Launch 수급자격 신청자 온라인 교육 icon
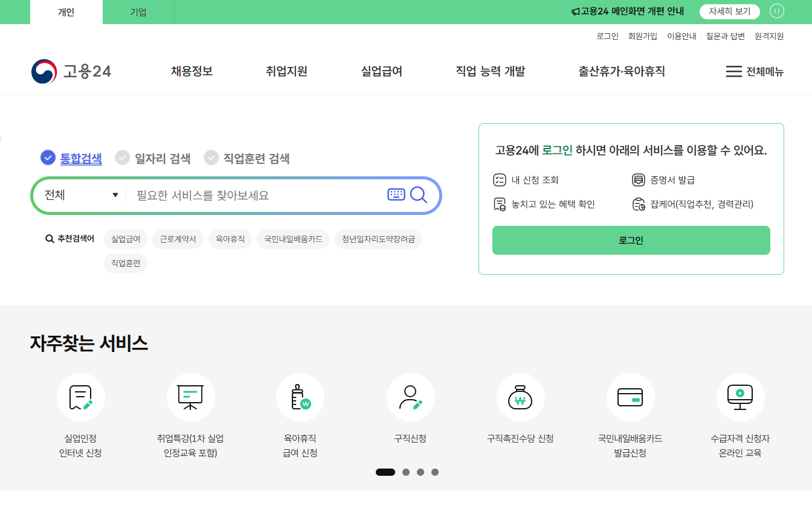This screenshot has width=812, height=509. tap(741, 397)
